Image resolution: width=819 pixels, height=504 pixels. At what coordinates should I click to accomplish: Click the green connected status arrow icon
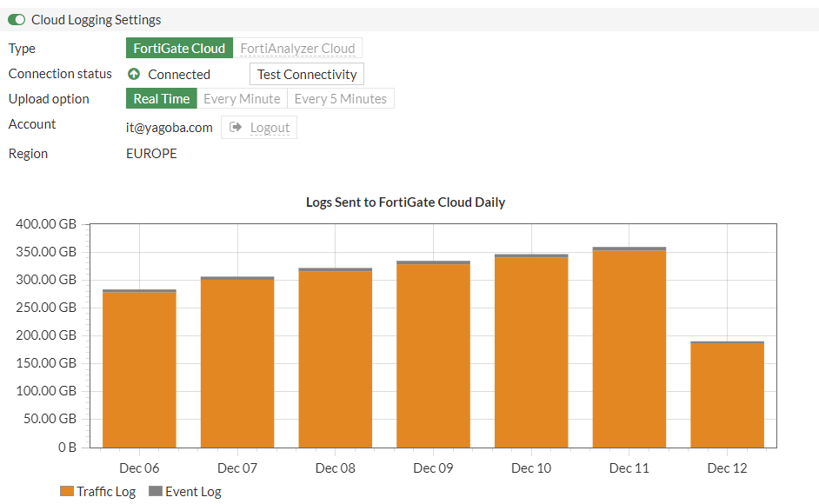tap(134, 74)
